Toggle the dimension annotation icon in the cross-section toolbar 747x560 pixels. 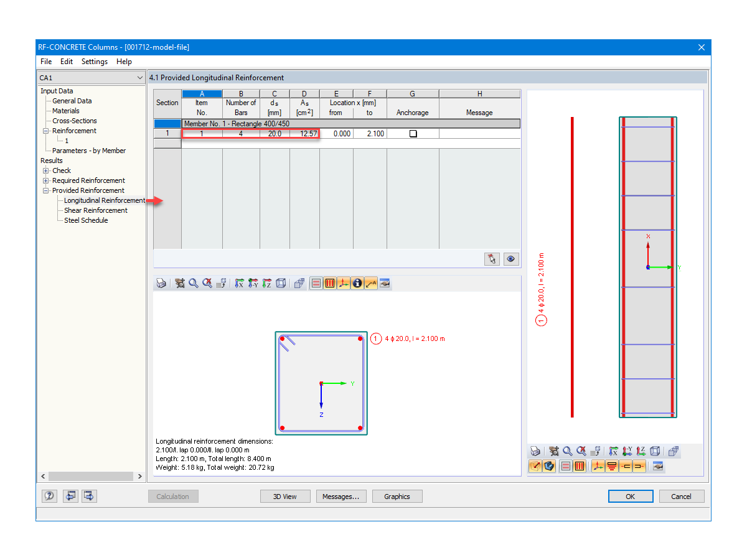[371, 283]
